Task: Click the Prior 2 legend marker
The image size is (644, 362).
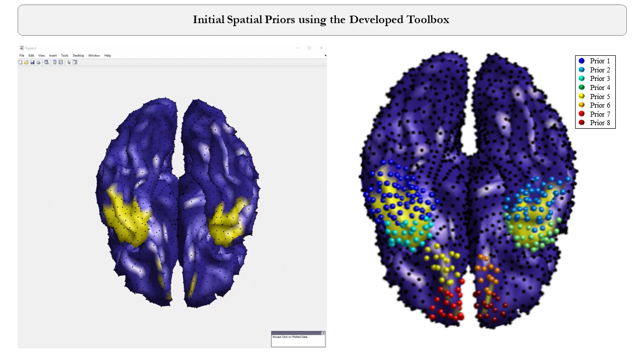Action: (582, 70)
